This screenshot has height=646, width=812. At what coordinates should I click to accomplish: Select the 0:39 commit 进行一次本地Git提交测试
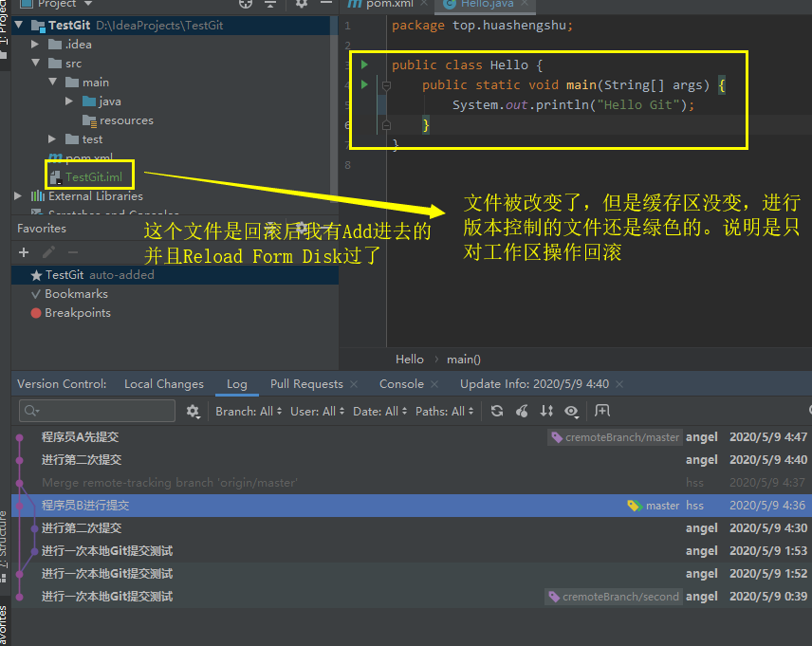point(412,597)
